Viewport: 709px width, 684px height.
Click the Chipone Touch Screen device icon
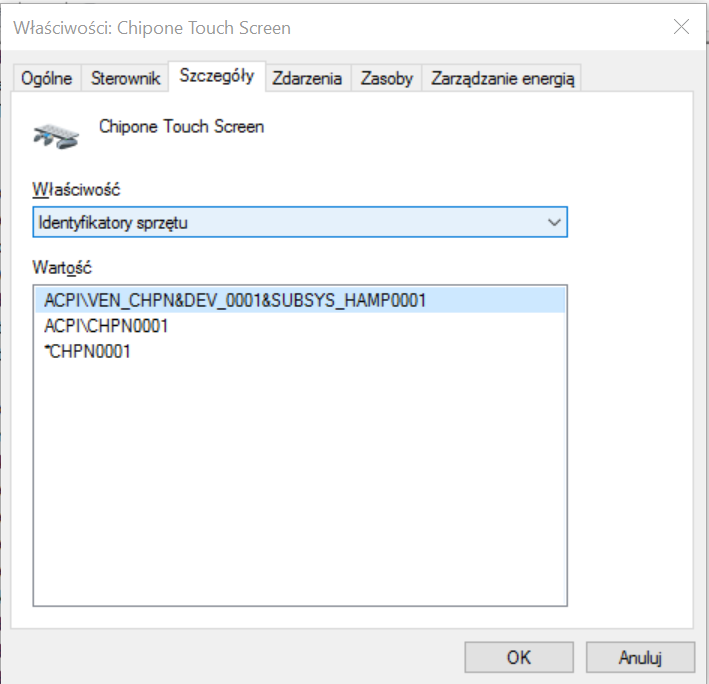pyautogui.click(x=56, y=136)
